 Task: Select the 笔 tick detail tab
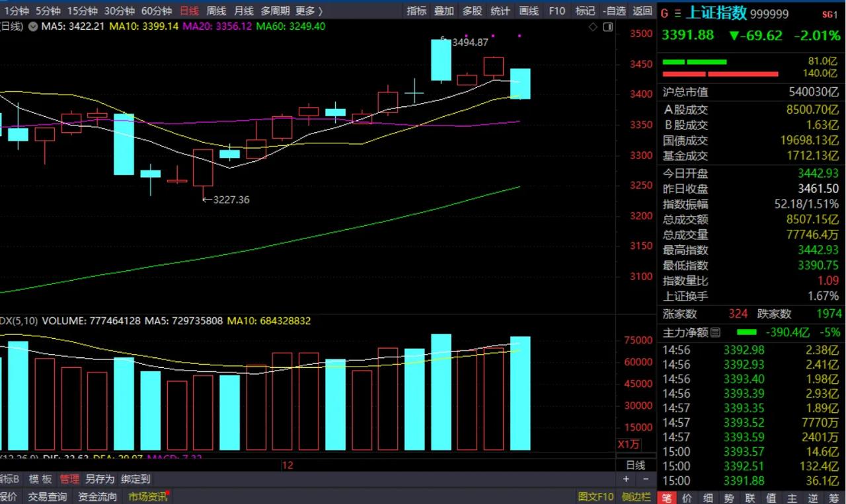tap(668, 497)
